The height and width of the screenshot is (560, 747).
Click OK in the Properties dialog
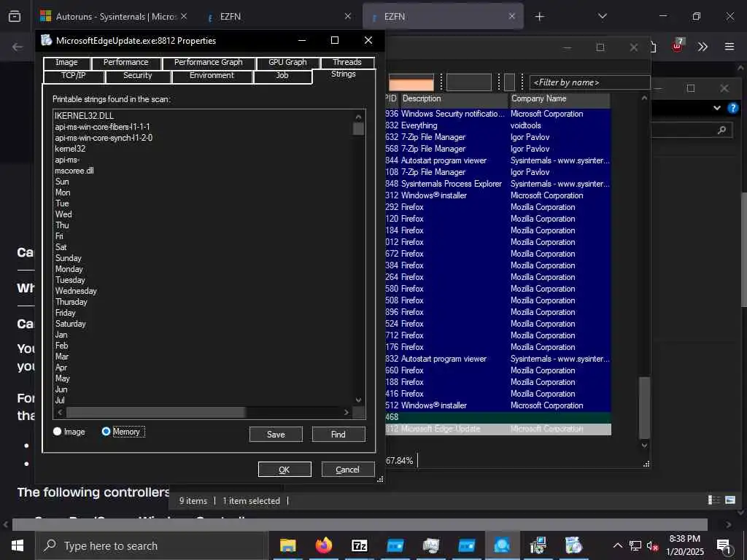(x=285, y=470)
